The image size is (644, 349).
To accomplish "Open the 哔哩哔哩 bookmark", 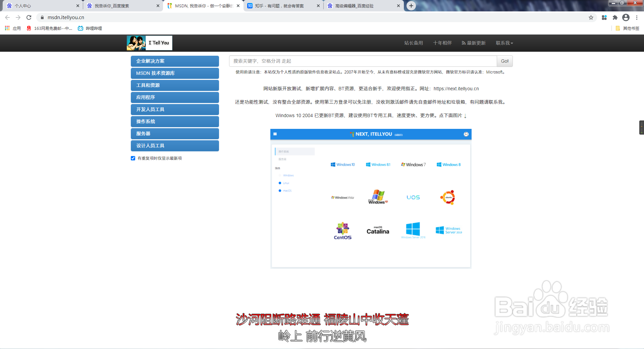I will 90,28.
